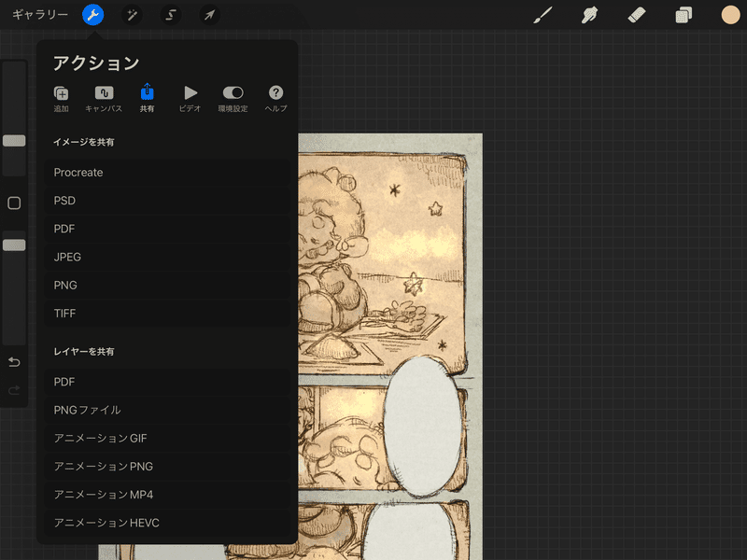Switch to the 追加 tab
This screenshot has width=747, height=560.
[x=61, y=99]
